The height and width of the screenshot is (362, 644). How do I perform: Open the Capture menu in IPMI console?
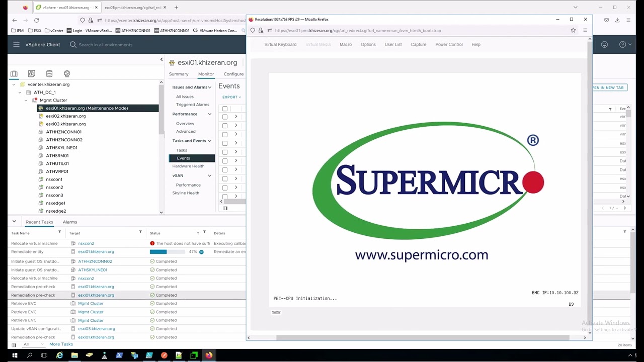point(418,44)
